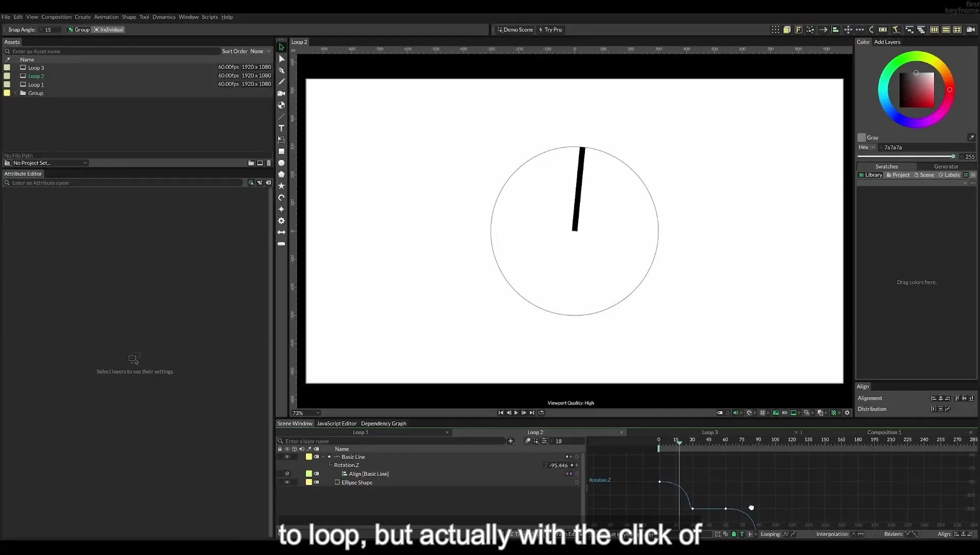The image size is (980, 555).
Task: Select the Pencil tool
Action: (281, 82)
